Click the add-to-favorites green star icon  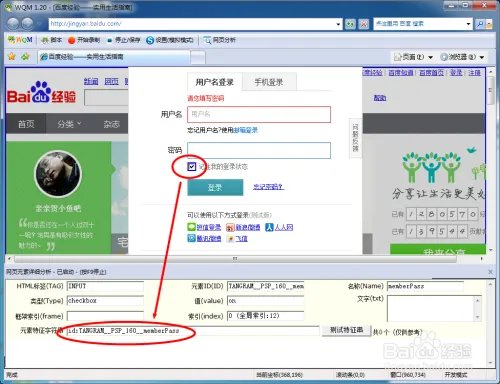(x=25, y=56)
